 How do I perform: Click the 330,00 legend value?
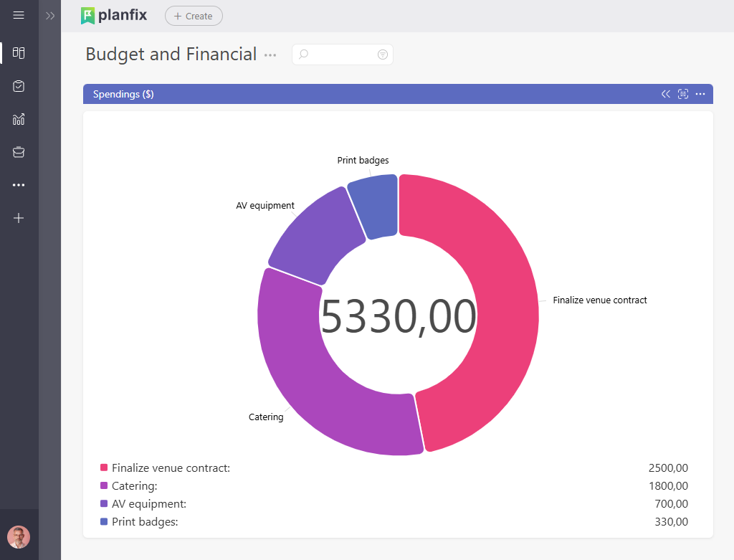tap(671, 521)
